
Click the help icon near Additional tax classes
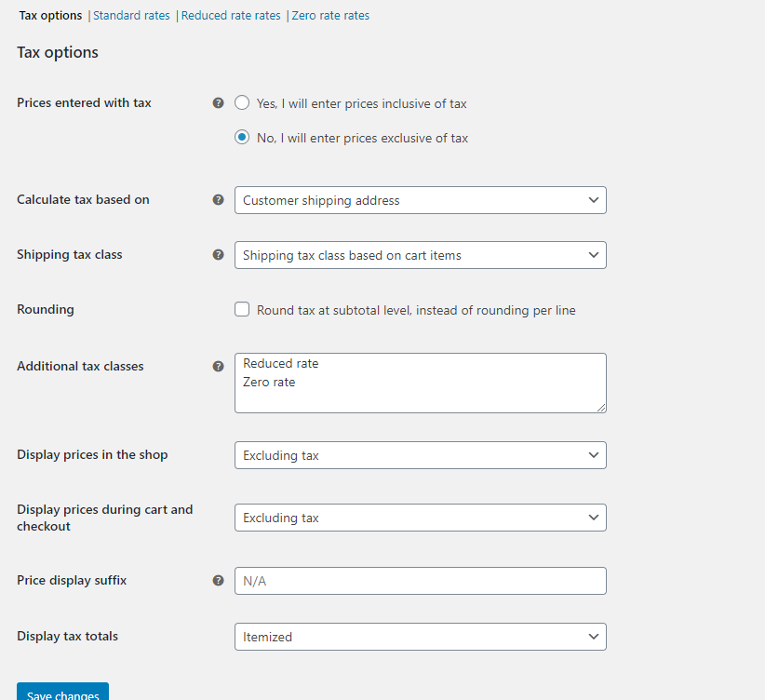218,366
